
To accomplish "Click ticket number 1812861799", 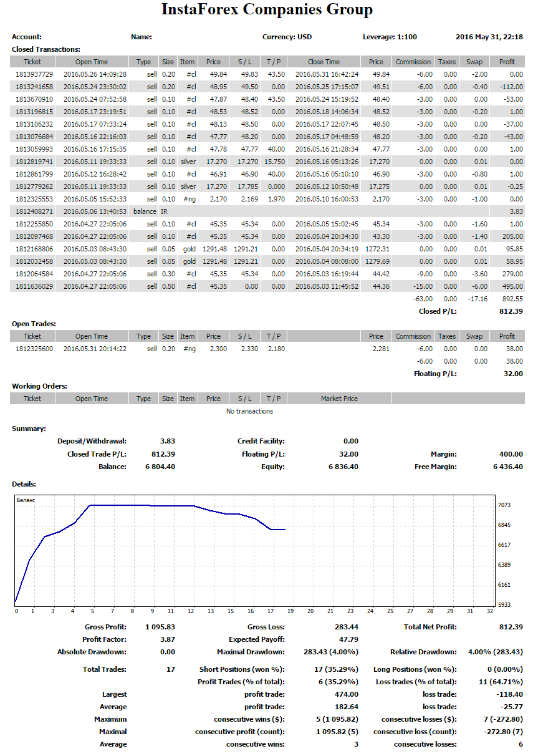I will click(x=34, y=173).
